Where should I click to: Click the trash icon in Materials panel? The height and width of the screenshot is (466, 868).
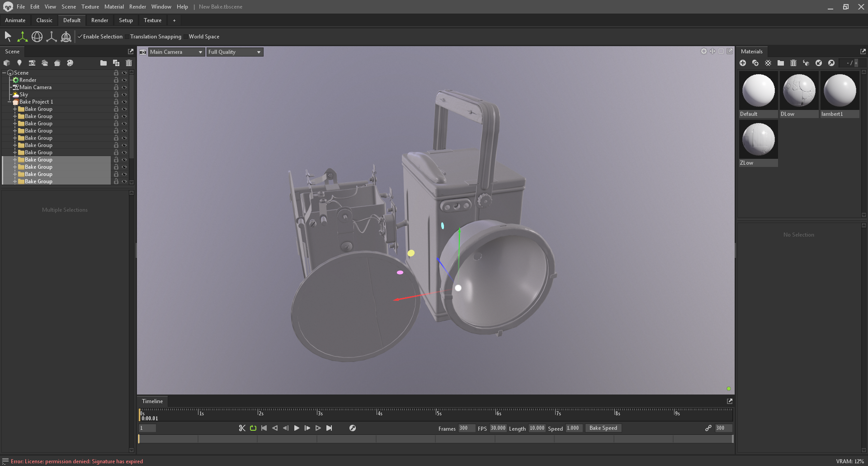(x=793, y=63)
